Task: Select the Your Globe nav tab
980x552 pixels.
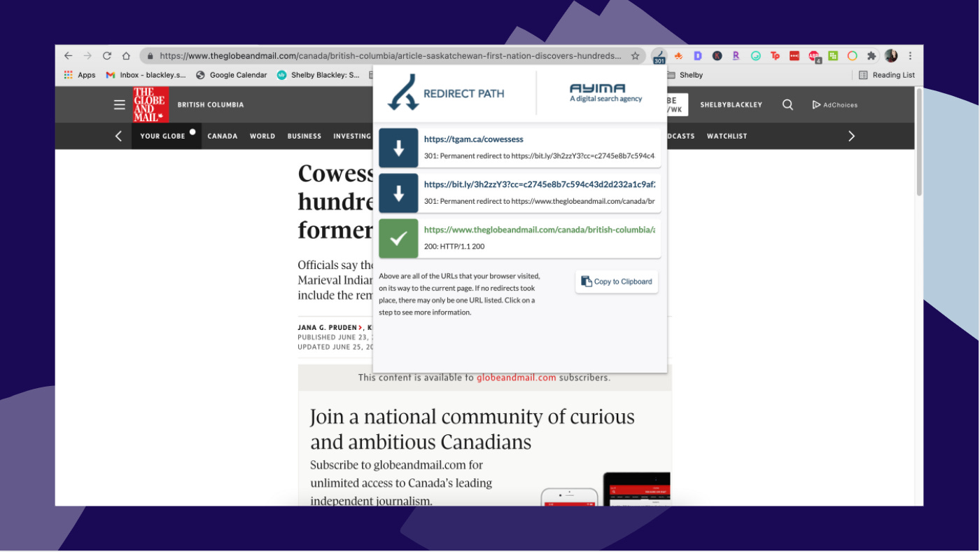Action: [166, 136]
